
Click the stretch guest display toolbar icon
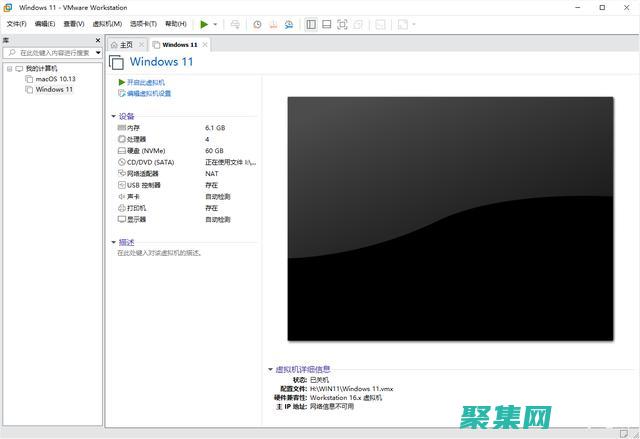(x=402, y=24)
